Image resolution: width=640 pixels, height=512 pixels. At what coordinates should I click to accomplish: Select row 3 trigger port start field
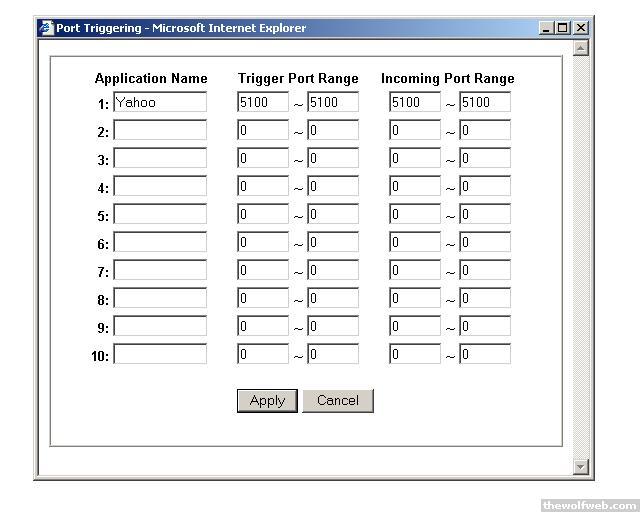click(x=263, y=158)
